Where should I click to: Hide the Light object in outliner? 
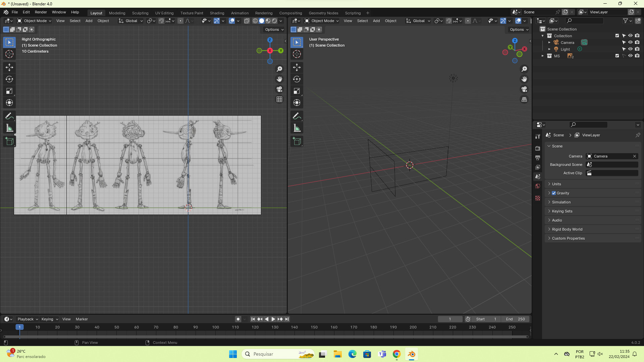coord(630,49)
